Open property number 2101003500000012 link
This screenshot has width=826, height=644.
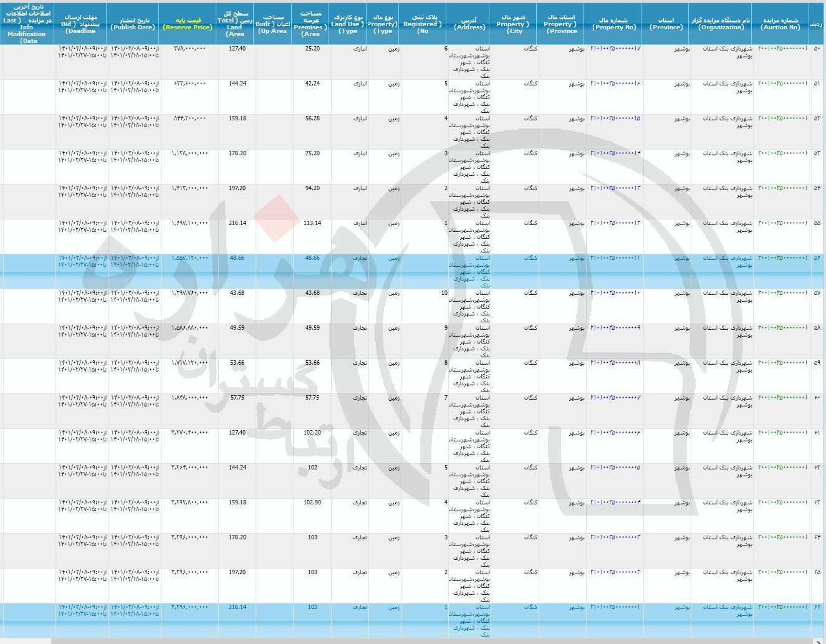615,223
